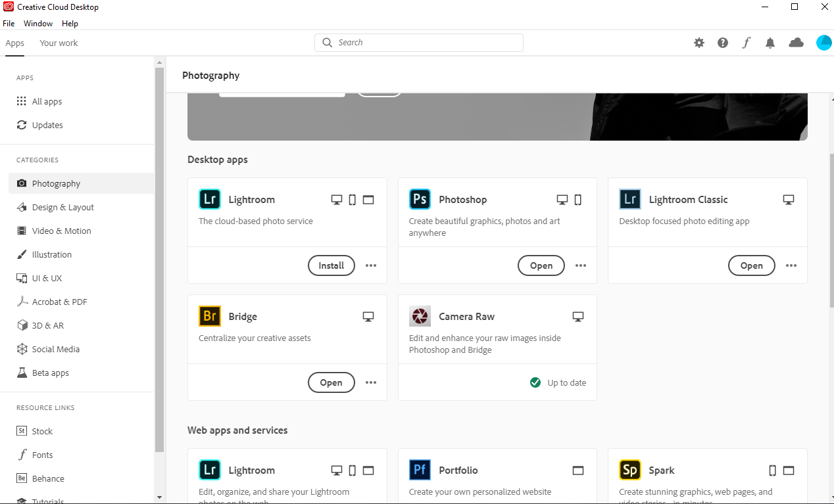The width and height of the screenshot is (834, 504).
Task: Open the Window menu
Action: pyautogui.click(x=37, y=23)
